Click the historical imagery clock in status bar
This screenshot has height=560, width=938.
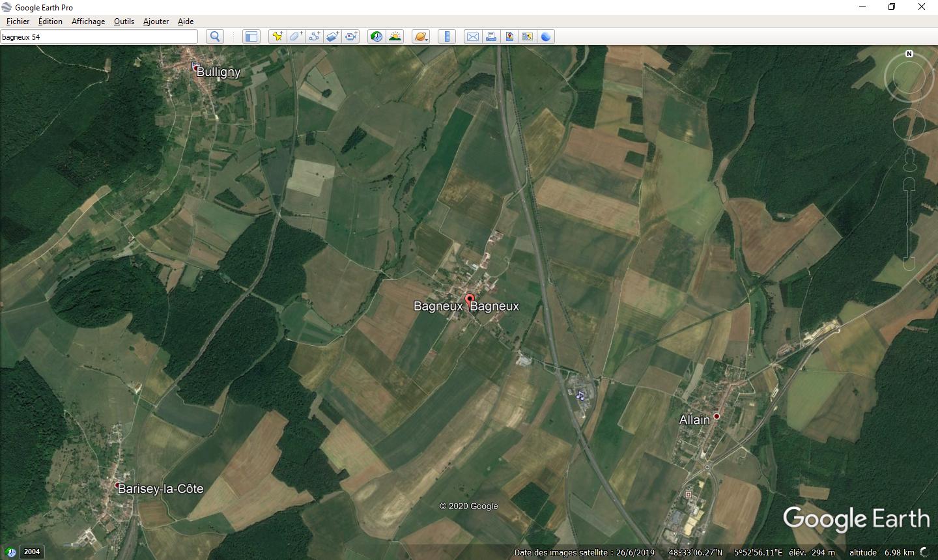[10, 552]
